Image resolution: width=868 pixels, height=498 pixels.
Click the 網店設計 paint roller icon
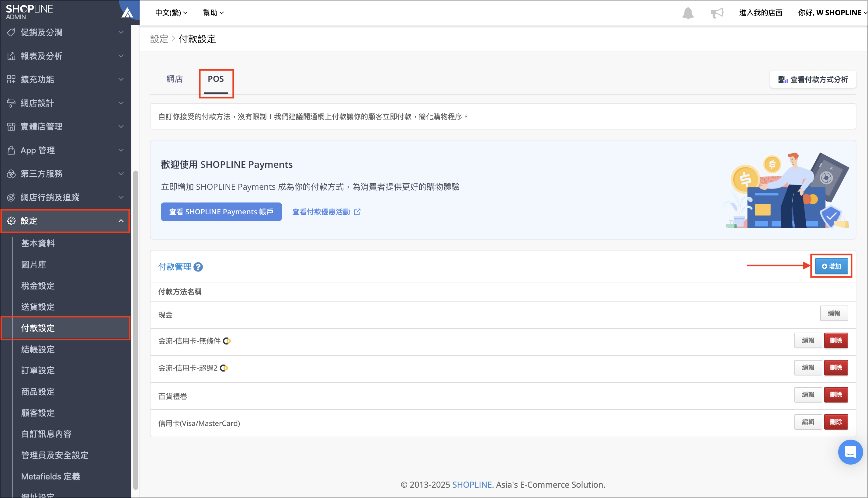pyautogui.click(x=11, y=103)
